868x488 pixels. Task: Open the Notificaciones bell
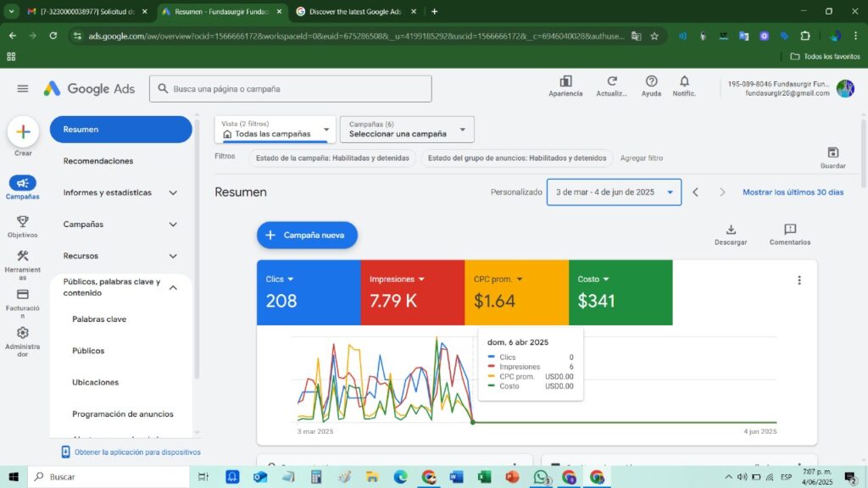(684, 82)
